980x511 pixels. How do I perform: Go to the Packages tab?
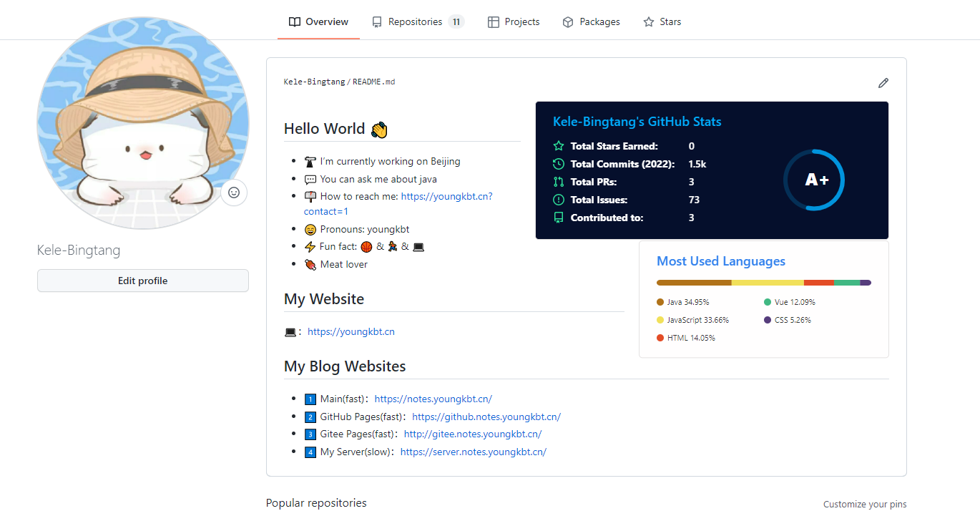pos(591,22)
